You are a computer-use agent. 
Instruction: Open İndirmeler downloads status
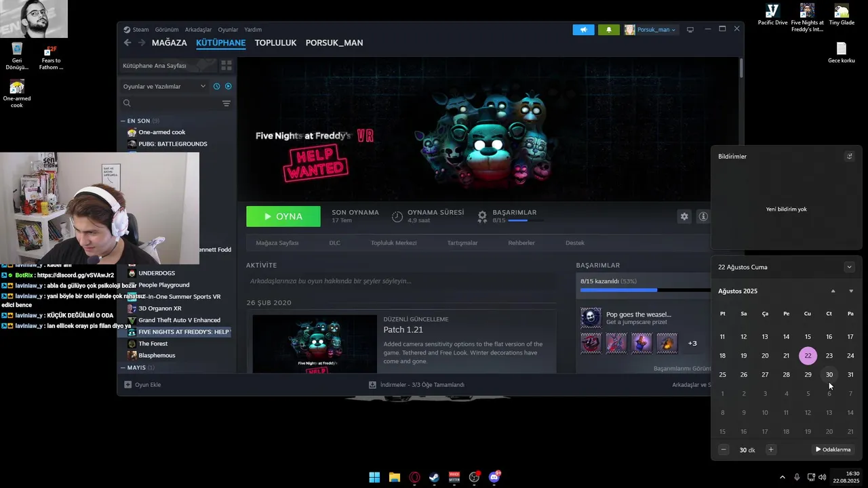pyautogui.click(x=416, y=384)
